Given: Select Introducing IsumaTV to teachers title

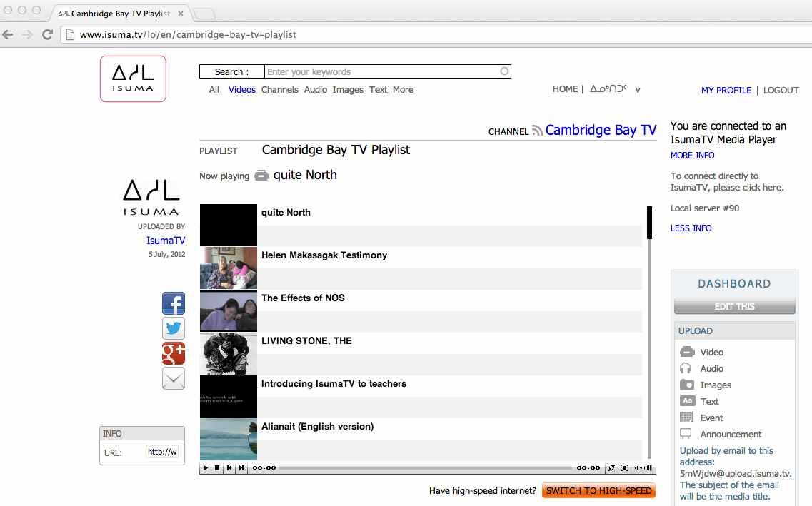Looking at the screenshot, I should (x=334, y=383).
